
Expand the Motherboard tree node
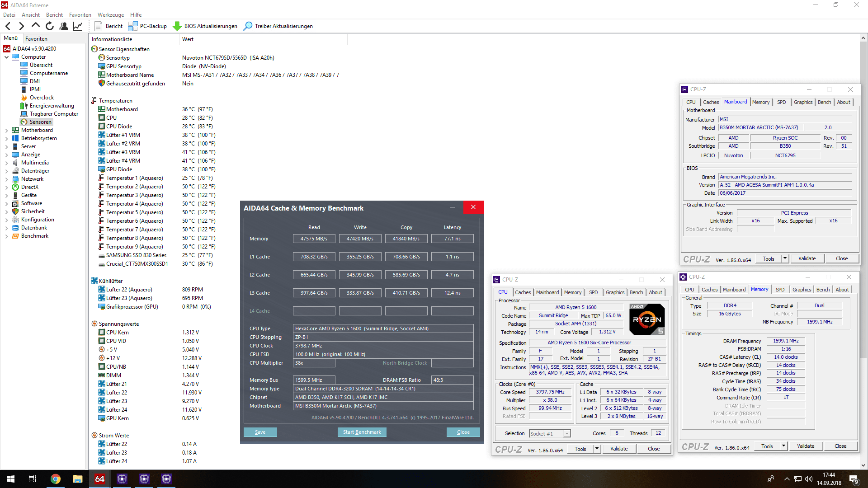(6, 130)
